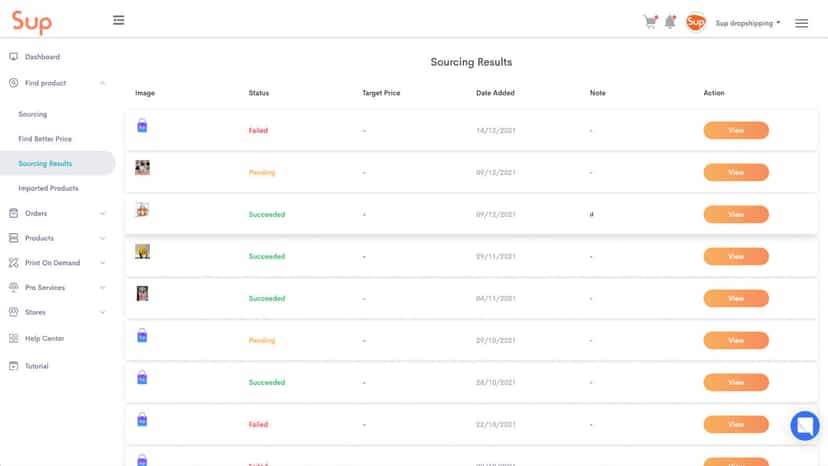Click Failed status in 22/10/2021 row
This screenshot has width=828, height=466.
pos(258,424)
